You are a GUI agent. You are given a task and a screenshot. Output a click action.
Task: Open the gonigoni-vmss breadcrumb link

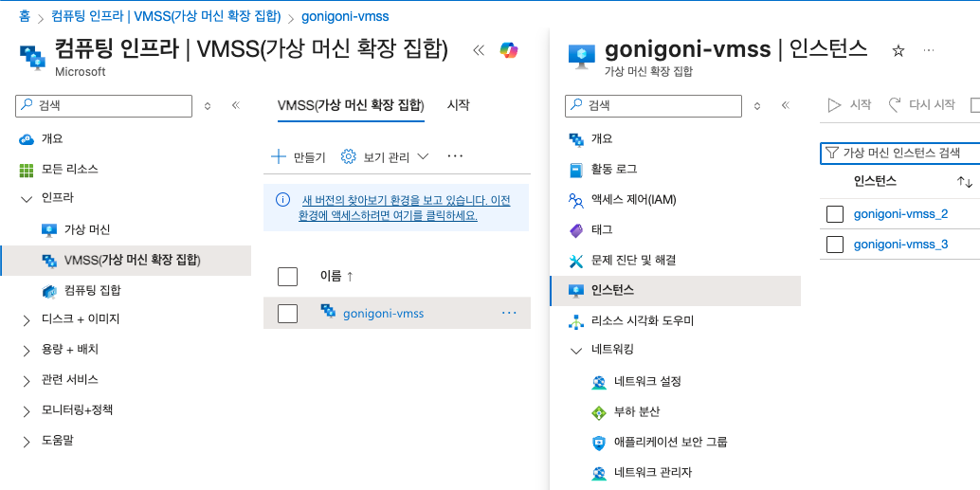[x=345, y=16]
